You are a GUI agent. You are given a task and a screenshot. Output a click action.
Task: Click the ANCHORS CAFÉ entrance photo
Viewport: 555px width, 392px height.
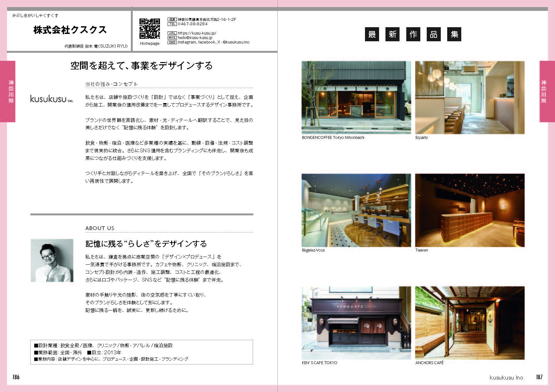point(470,323)
